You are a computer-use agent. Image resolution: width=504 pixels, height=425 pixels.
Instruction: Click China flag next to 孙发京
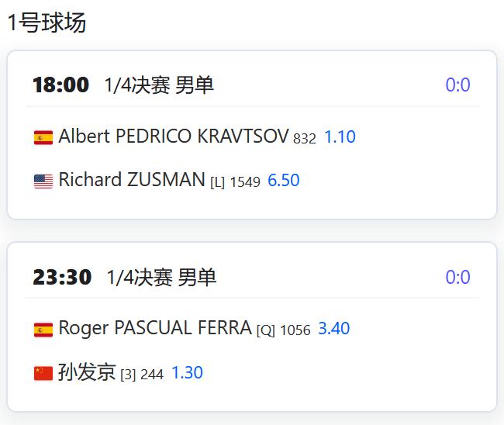click(x=43, y=373)
